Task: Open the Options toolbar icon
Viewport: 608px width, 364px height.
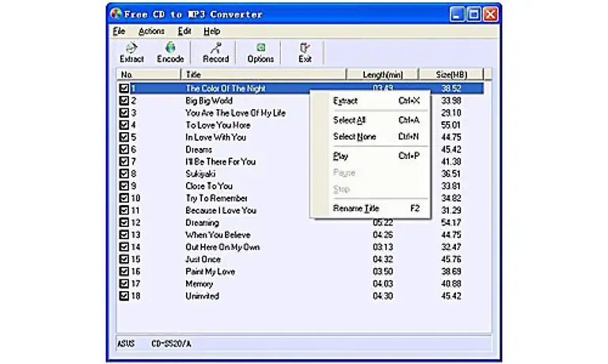Action: [x=260, y=53]
